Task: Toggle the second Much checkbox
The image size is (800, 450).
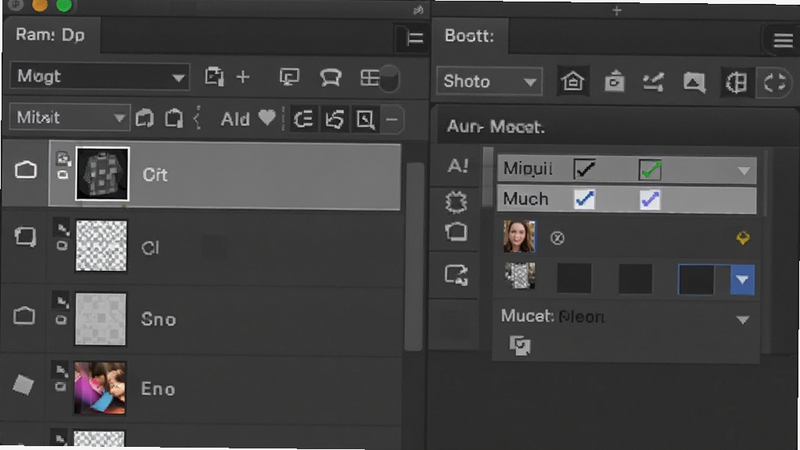Action: [650, 199]
